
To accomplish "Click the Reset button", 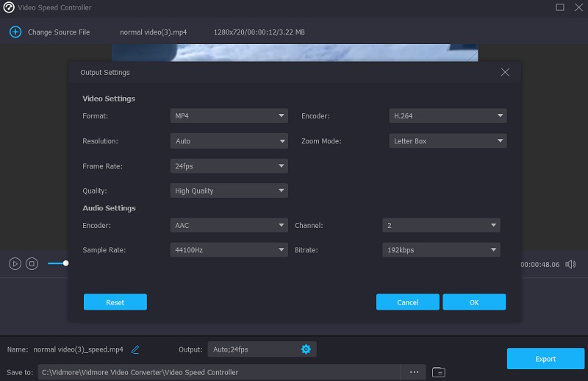I will pyautogui.click(x=115, y=302).
